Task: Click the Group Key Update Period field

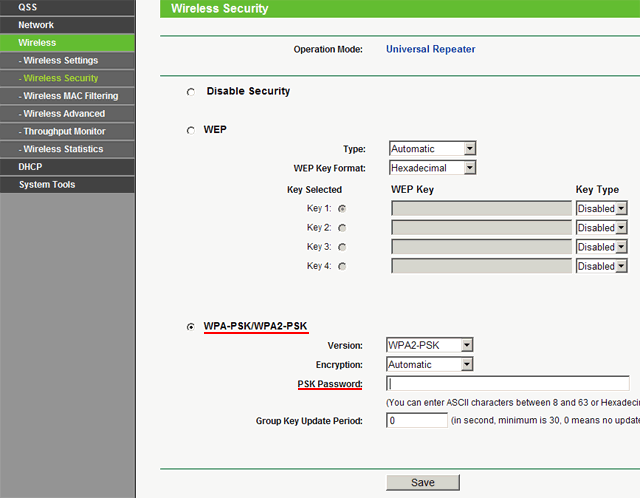Action: coord(417,421)
